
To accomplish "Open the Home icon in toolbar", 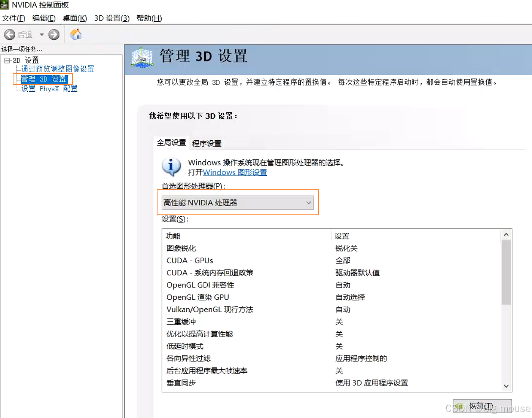I will (76, 34).
